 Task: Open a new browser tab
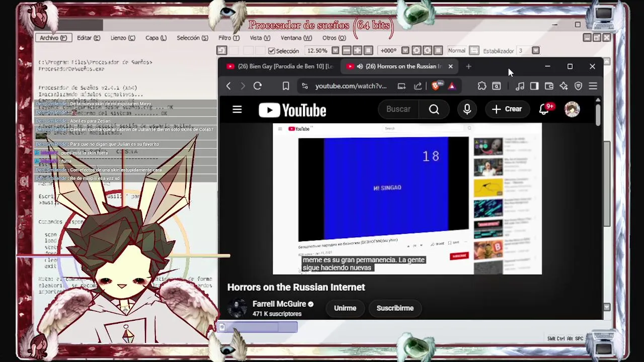[468, 66]
